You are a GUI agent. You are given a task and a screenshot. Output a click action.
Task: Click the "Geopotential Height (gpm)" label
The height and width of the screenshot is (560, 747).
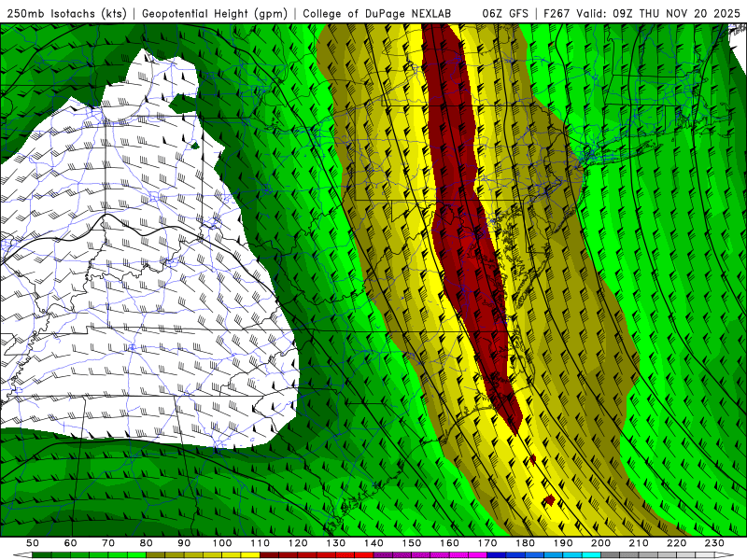tap(216, 13)
